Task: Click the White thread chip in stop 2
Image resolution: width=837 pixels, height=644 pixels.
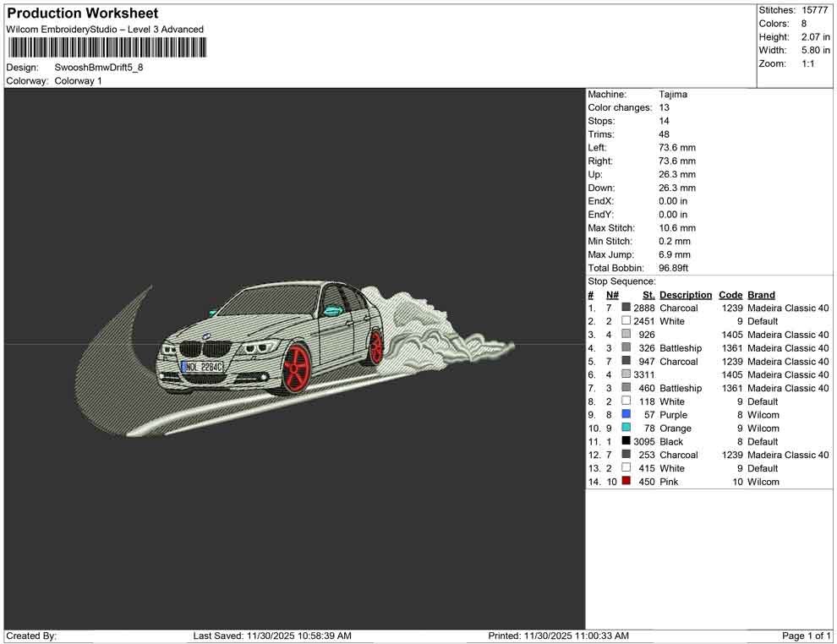Action: point(626,321)
